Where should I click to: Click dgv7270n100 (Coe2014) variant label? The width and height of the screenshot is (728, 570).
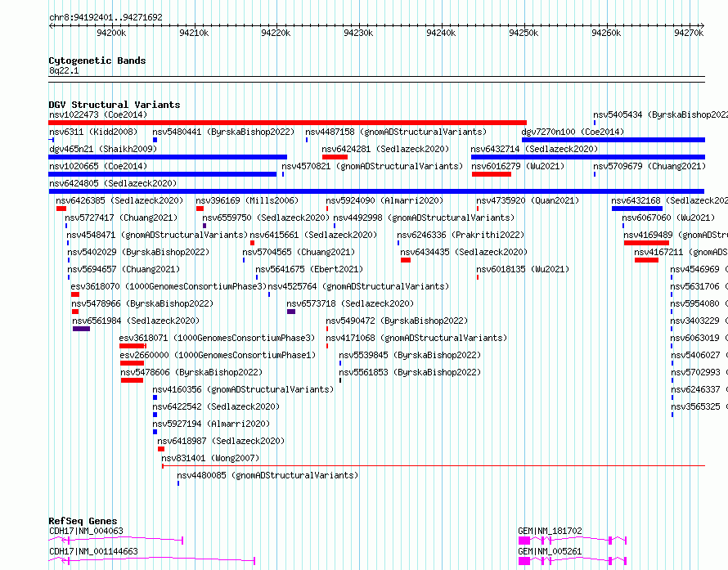573,132
